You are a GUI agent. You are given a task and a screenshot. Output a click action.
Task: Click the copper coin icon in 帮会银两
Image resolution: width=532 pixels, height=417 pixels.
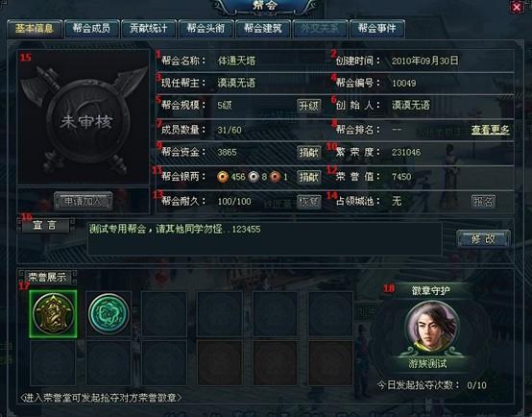(x=276, y=177)
